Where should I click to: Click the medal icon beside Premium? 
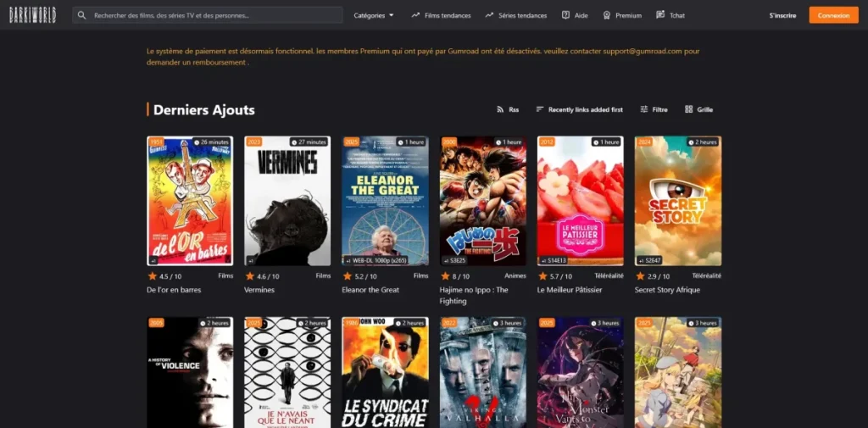(x=607, y=15)
